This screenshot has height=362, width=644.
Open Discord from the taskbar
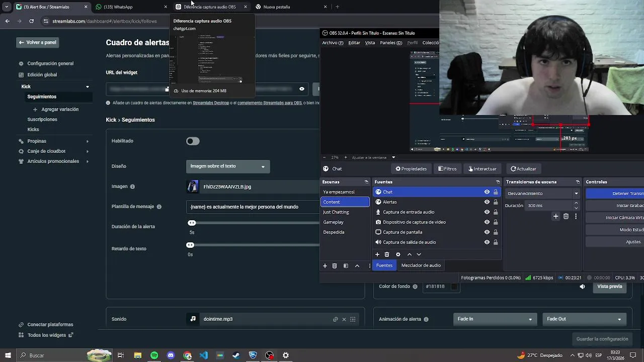click(x=171, y=355)
